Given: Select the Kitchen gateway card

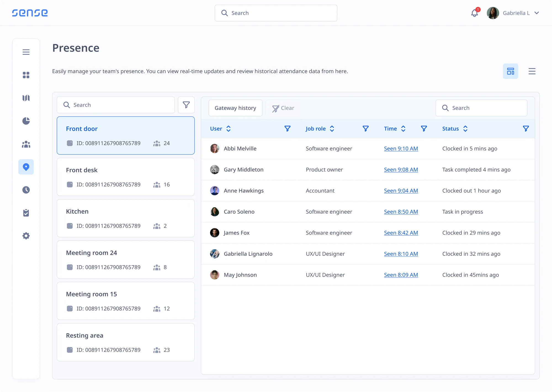Looking at the screenshot, I should [x=126, y=218].
